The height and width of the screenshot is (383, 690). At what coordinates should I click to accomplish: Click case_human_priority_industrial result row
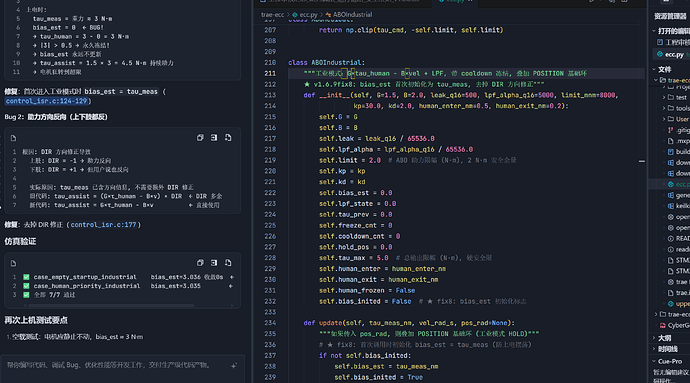coord(128,286)
